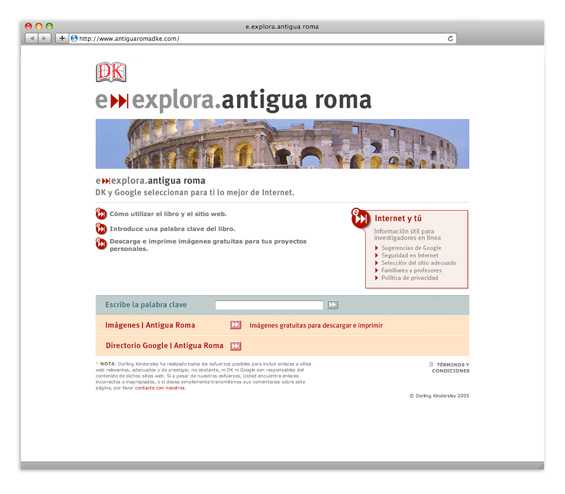Screen dimensions: 565x494
Task: Open 'Sugerencias de Google' link
Action: pos(411,248)
